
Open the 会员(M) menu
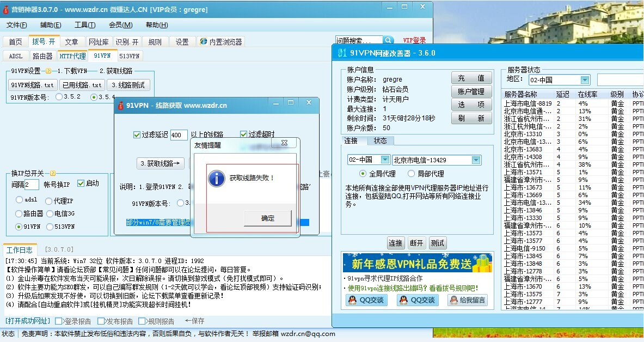point(119,25)
